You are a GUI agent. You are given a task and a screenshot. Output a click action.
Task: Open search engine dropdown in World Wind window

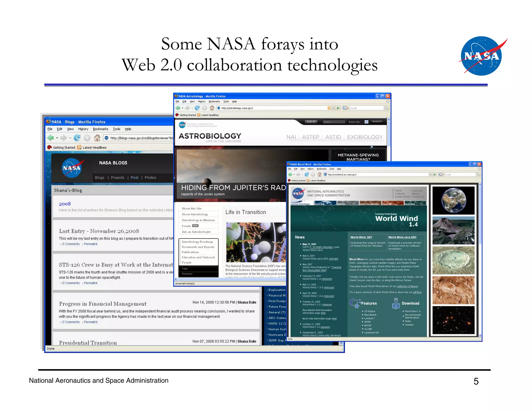click(443, 175)
